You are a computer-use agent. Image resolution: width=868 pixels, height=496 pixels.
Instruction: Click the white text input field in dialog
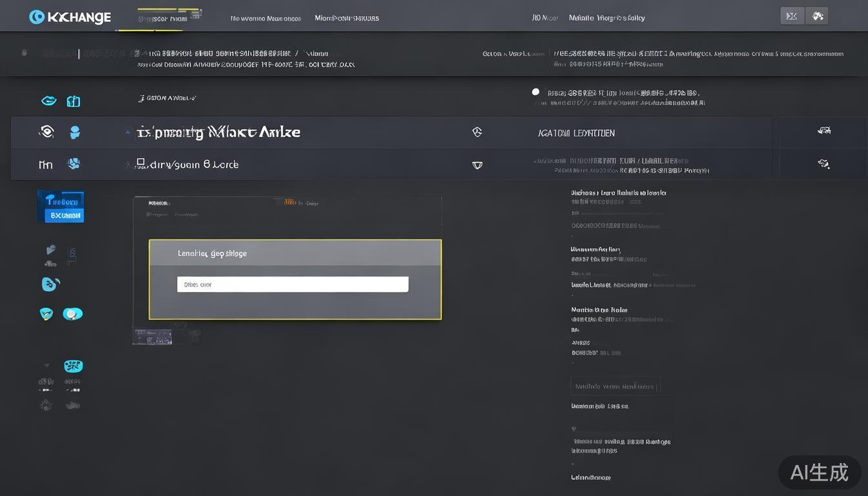293,284
